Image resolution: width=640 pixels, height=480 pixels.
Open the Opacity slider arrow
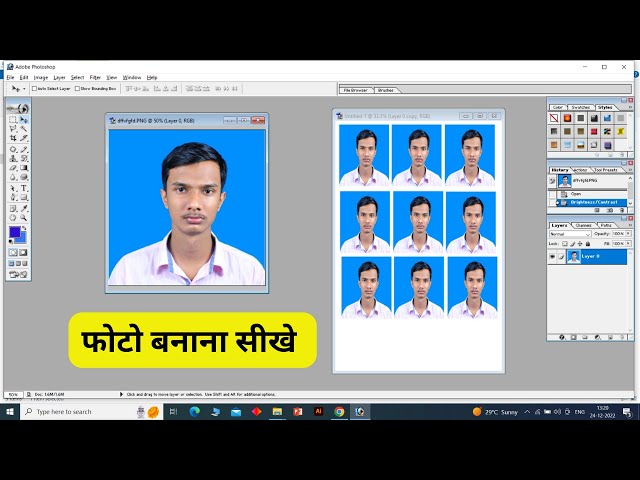click(x=629, y=233)
